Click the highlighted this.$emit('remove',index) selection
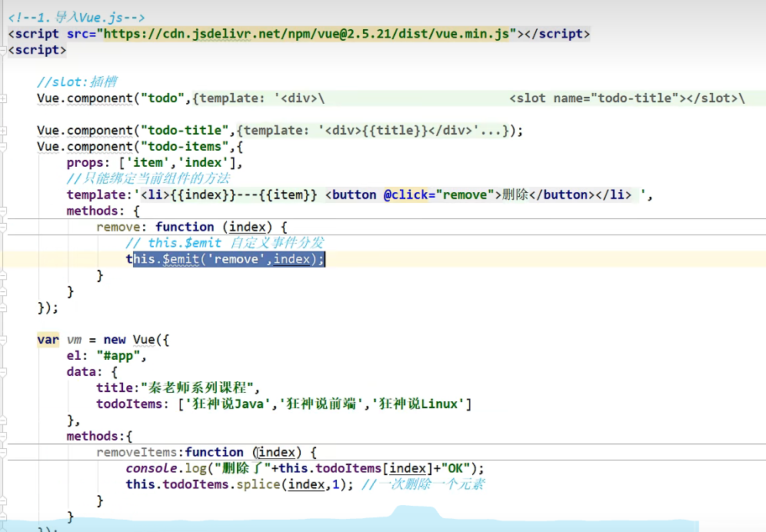The width and height of the screenshot is (766, 532). click(x=229, y=259)
